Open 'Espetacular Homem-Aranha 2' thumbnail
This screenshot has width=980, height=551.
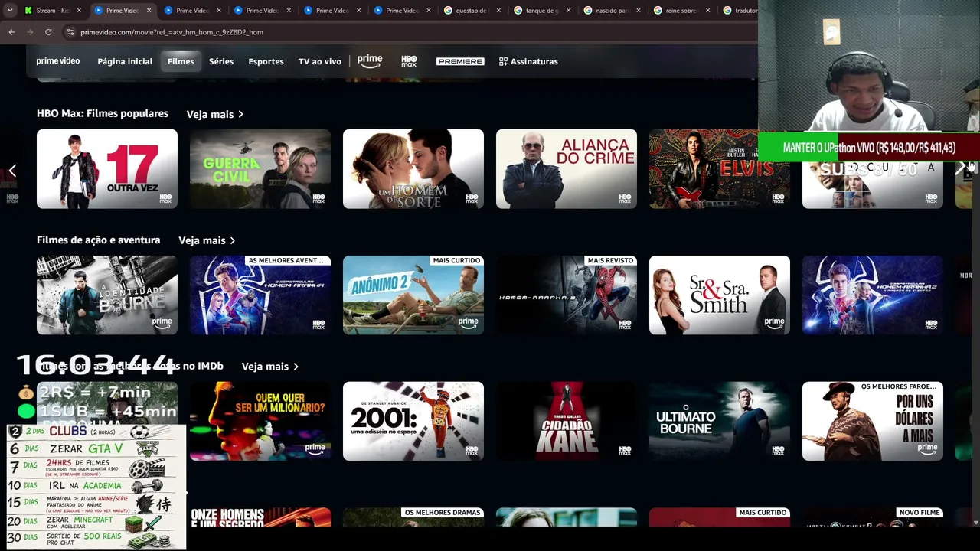873,295
